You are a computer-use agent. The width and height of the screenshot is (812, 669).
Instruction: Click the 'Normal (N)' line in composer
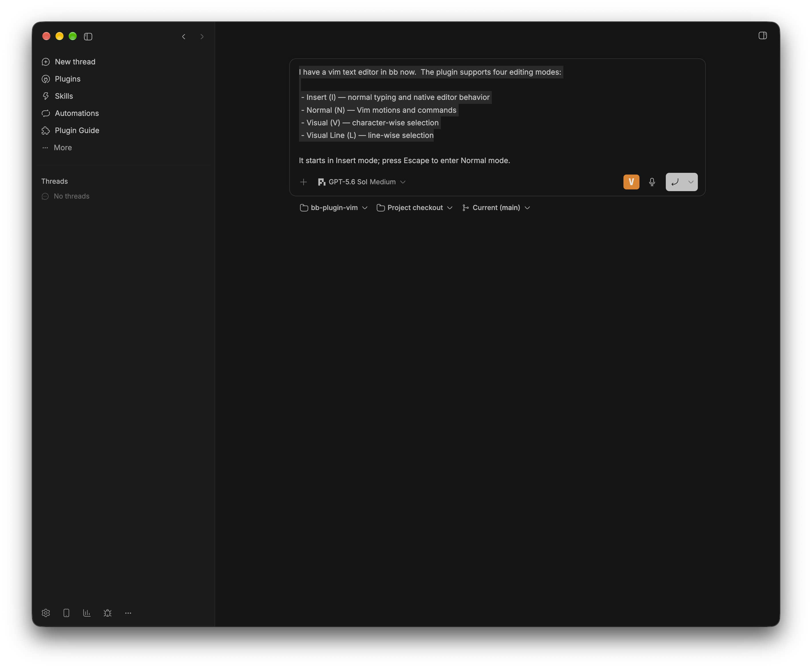pos(379,110)
